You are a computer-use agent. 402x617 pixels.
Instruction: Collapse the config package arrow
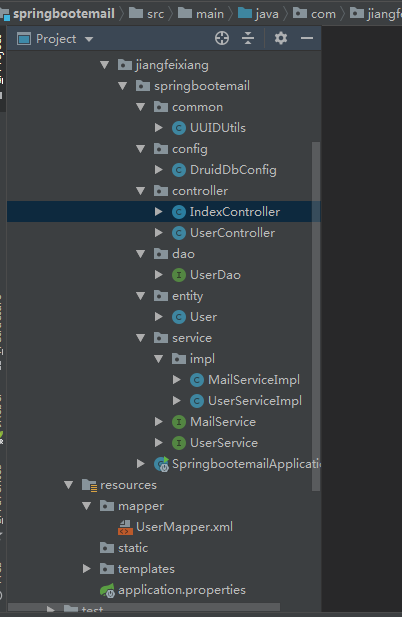[x=140, y=149]
